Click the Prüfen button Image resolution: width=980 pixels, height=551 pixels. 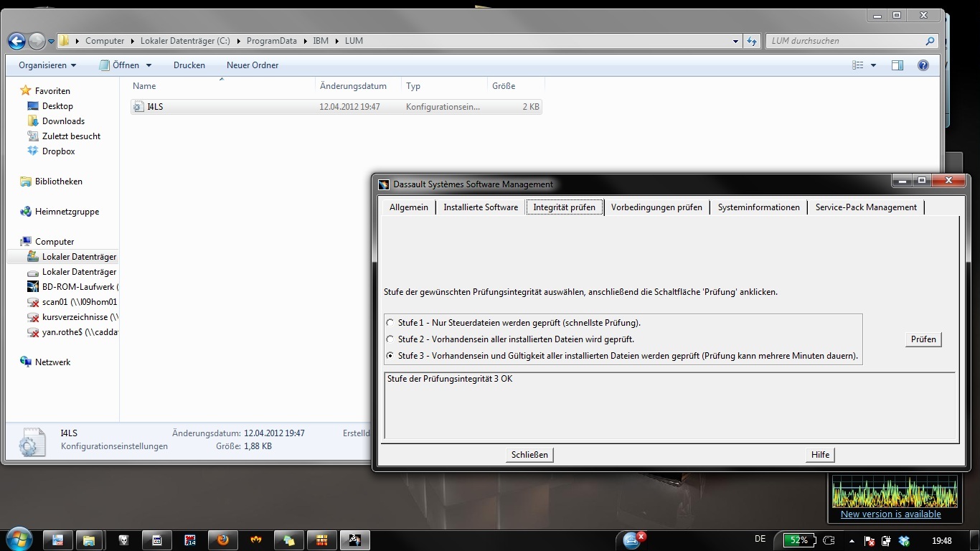click(x=923, y=339)
